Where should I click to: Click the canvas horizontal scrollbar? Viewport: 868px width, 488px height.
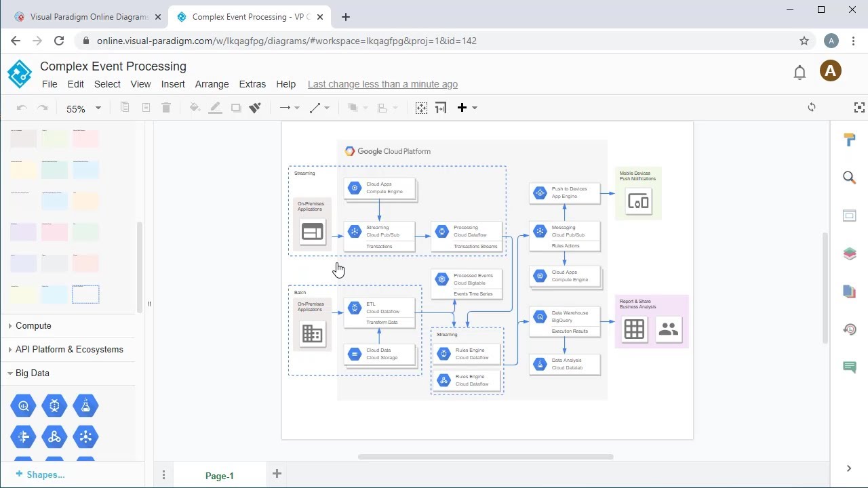(486, 457)
